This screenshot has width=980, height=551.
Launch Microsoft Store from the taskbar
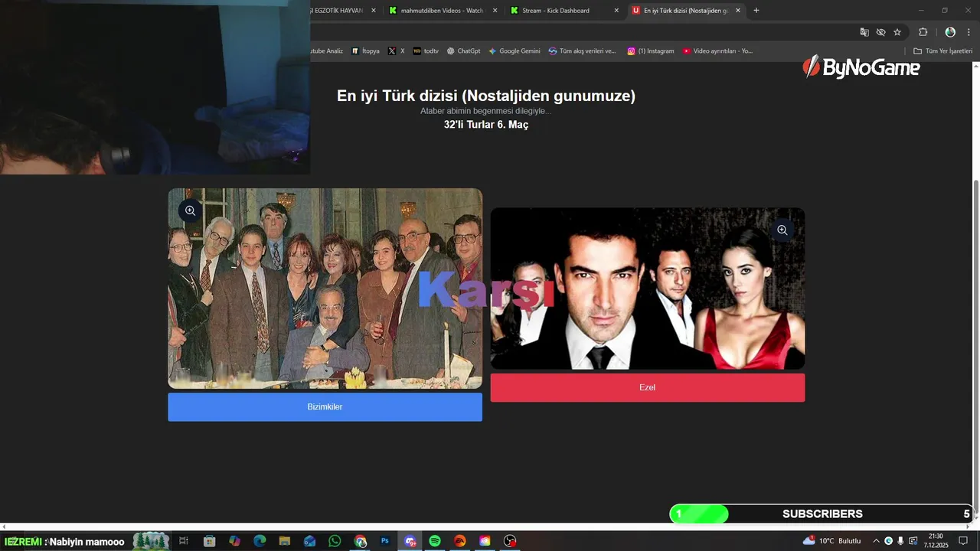(x=209, y=541)
